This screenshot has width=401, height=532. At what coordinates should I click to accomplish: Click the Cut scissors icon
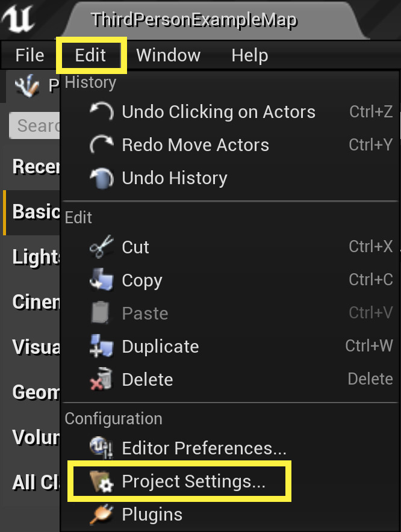[x=101, y=247]
